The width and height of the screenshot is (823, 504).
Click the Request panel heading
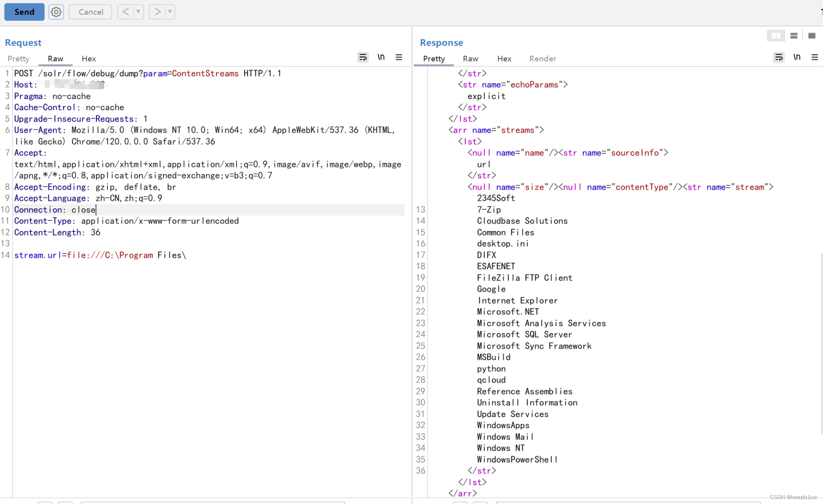[23, 42]
